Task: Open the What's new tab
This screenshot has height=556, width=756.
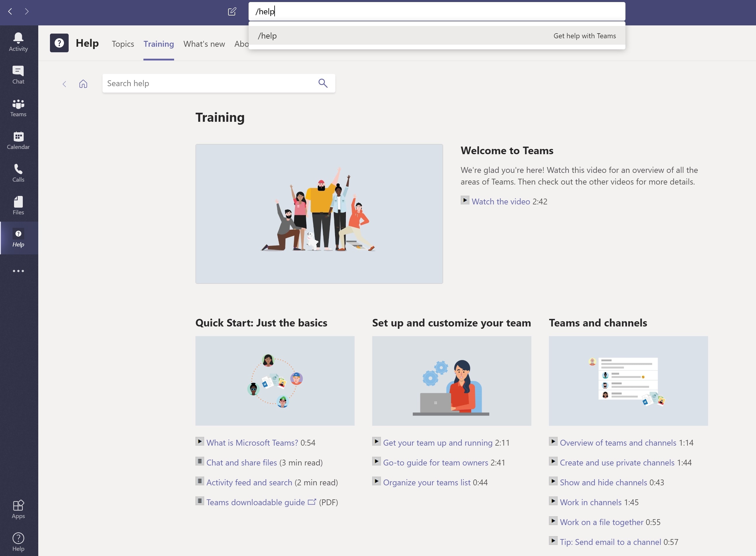Action: (204, 44)
